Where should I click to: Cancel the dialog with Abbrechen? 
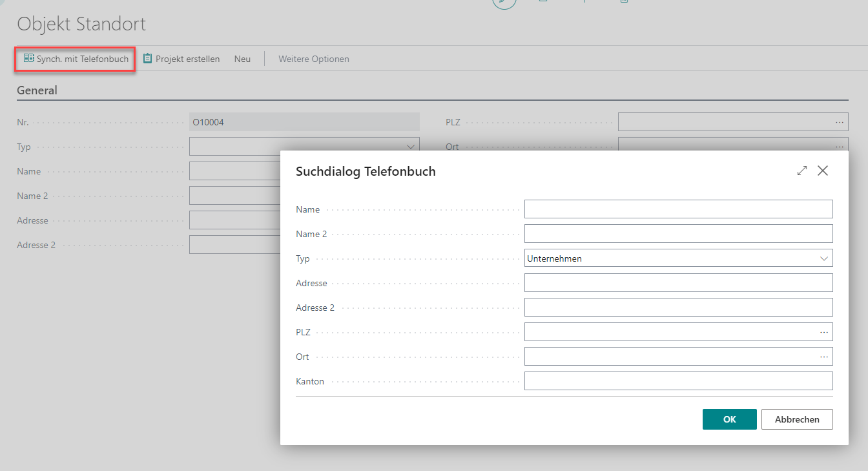point(797,419)
